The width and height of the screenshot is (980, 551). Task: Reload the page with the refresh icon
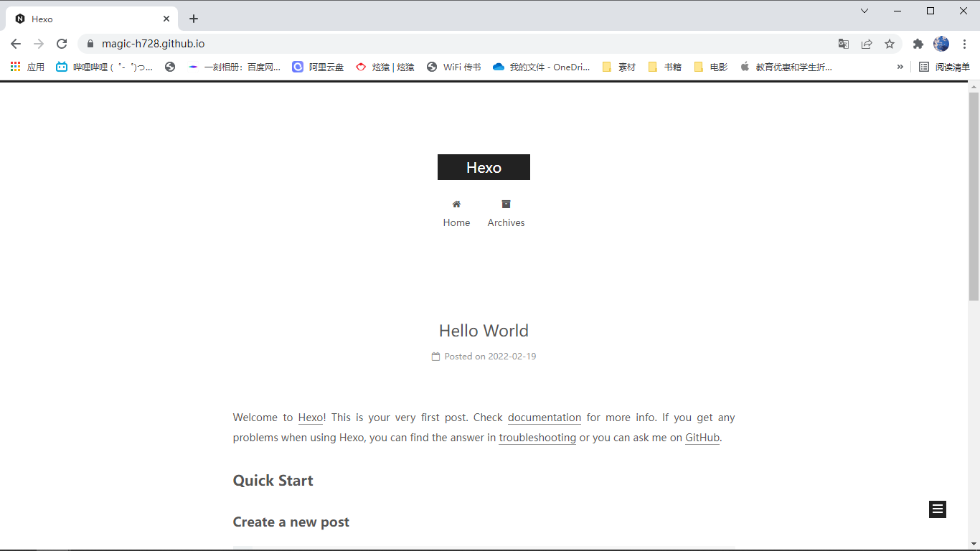pos(62,44)
